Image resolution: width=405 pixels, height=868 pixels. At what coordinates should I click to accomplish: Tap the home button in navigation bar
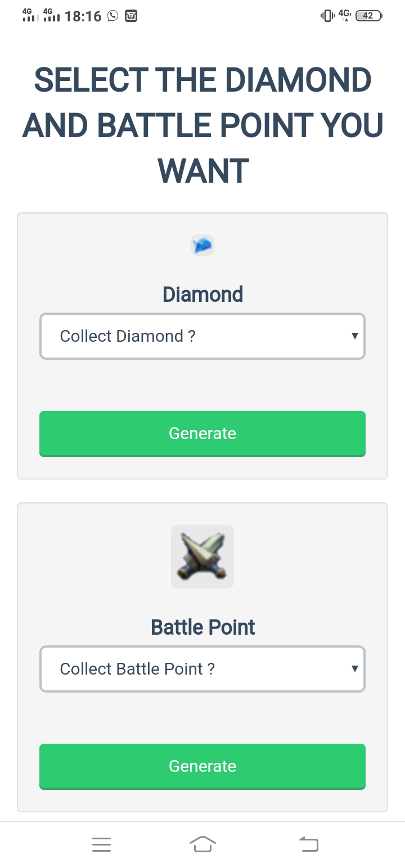click(x=202, y=844)
